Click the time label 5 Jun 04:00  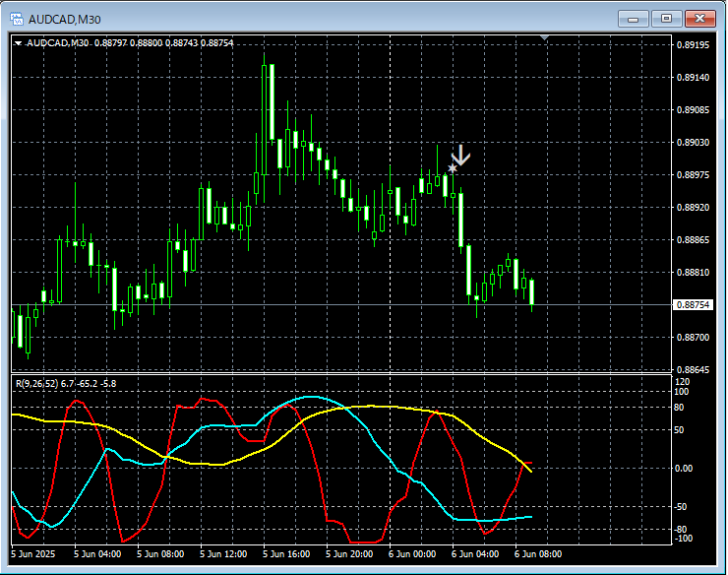(97, 554)
